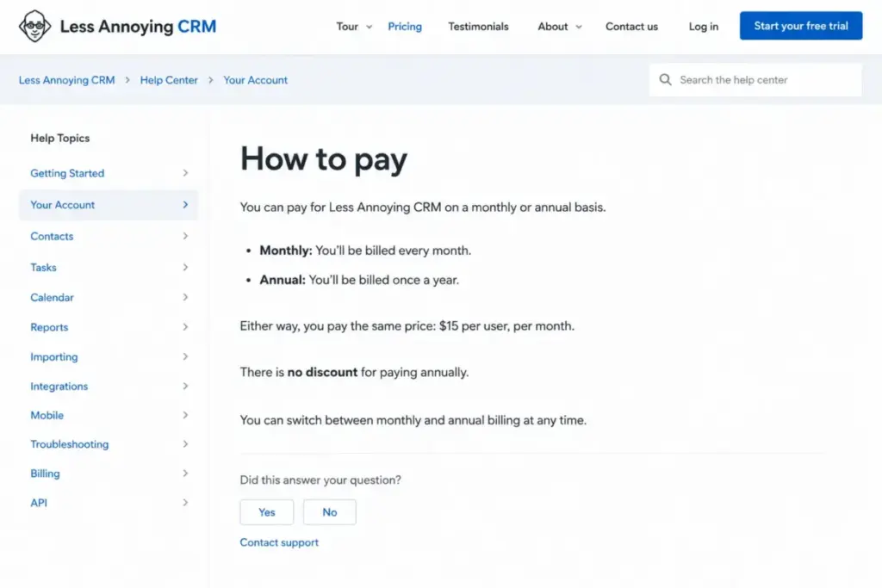Expand the Integrations topic chevron
The image size is (882, 588).
click(185, 387)
